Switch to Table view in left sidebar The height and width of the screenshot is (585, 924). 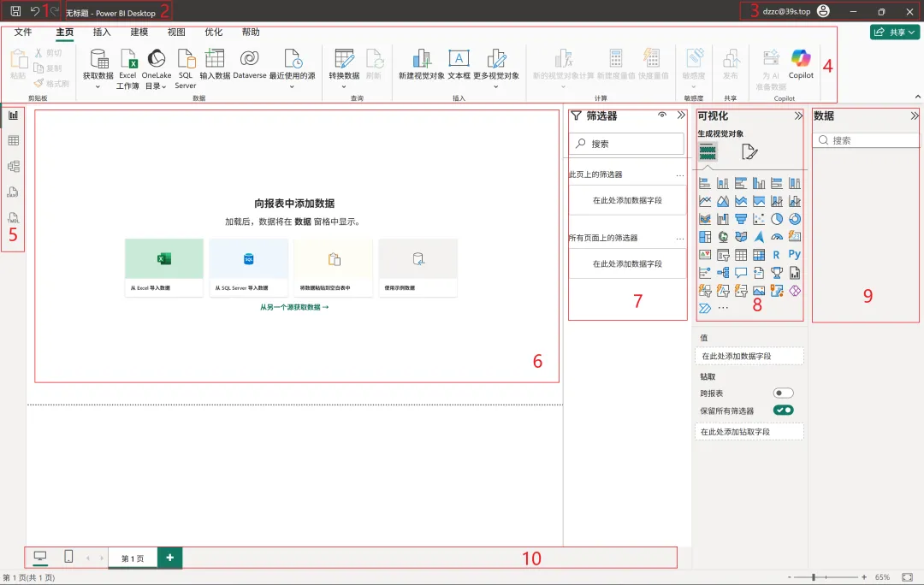[13, 141]
